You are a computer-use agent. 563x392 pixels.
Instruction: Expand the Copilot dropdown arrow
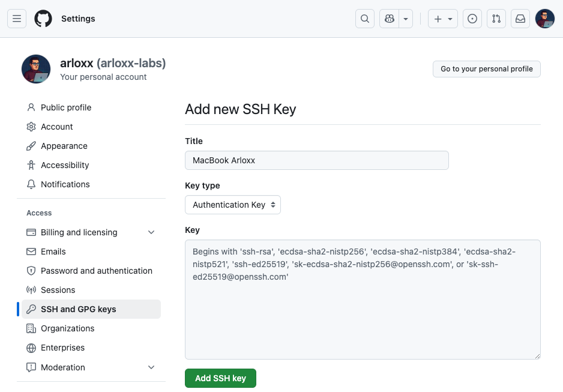pyautogui.click(x=406, y=19)
